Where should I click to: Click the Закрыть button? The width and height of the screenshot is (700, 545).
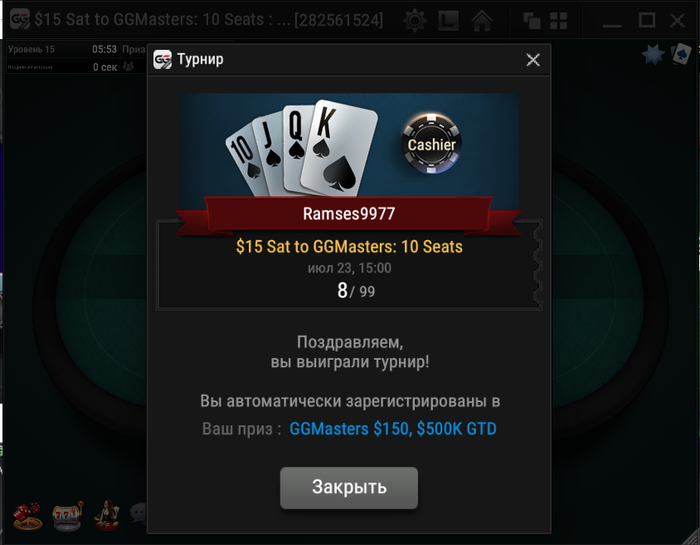349,487
